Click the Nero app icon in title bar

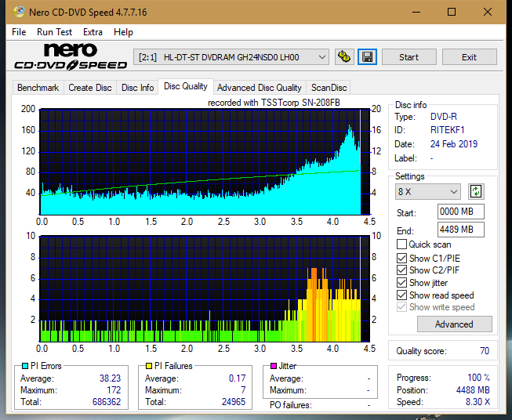[19, 12]
